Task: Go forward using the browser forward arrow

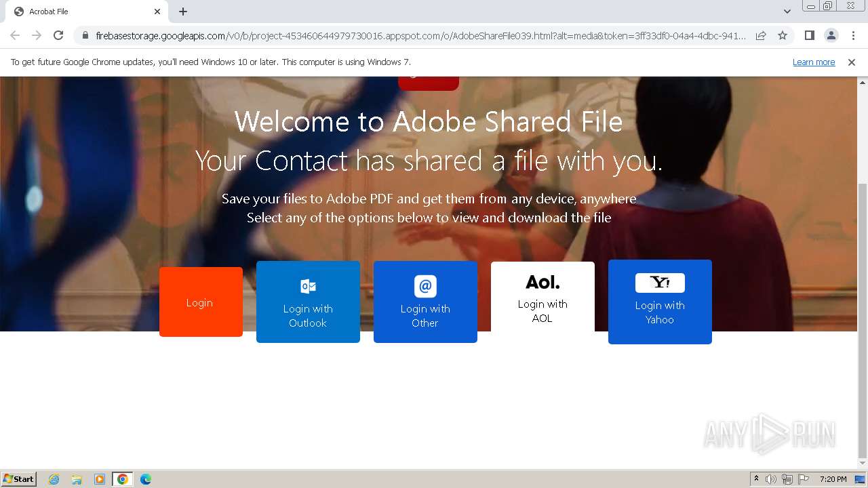Action: (37, 35)
